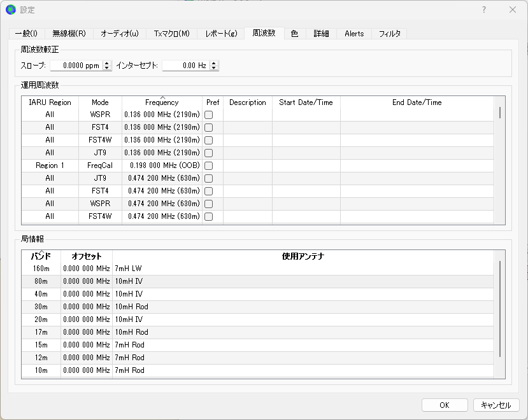Switch to the Alerts tab
528x420 pixels.
[x=354, y=34]
